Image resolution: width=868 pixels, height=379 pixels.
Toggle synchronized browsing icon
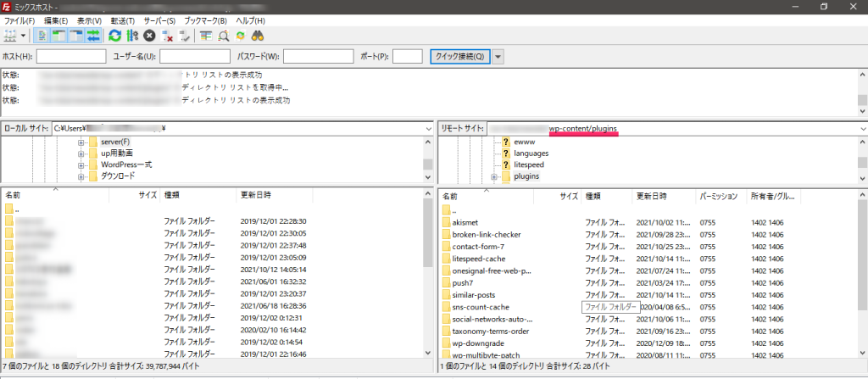tap(242, 36)
